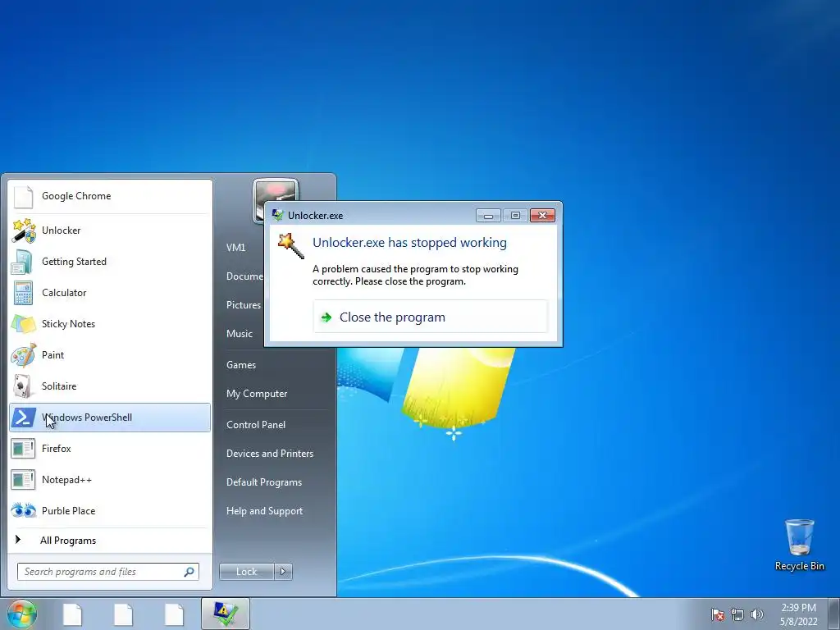This screenshot has height=630, width=840.
Task: Open Documents from Start menu
Action: coord(244,276)
